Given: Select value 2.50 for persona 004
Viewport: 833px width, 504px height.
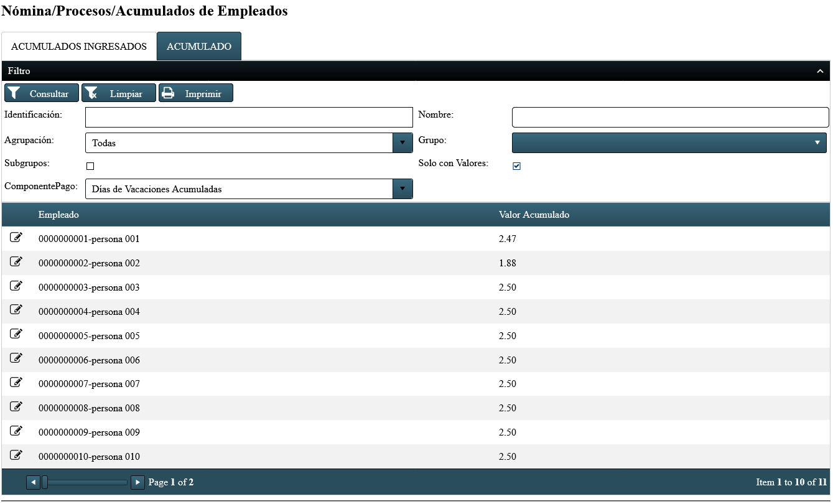Looking at the screenshot, I should [x=508, y=312].
